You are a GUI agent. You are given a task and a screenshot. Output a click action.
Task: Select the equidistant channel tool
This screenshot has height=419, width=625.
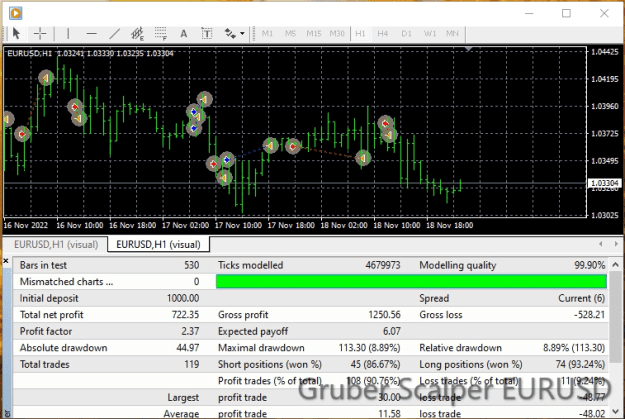point(138,33)
